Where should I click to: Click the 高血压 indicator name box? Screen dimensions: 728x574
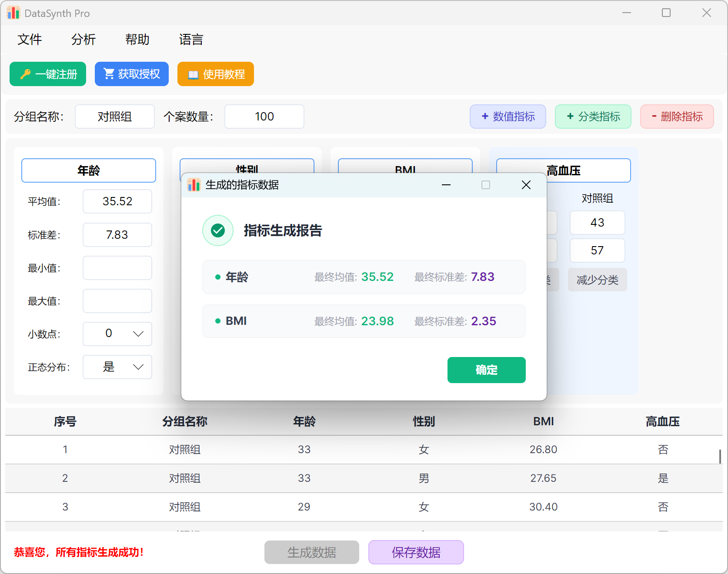coord(564,170)
